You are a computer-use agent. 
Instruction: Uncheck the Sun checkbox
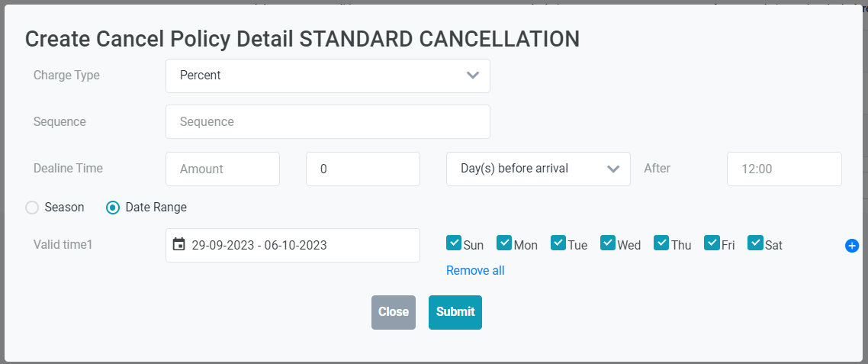coord(454,243)
